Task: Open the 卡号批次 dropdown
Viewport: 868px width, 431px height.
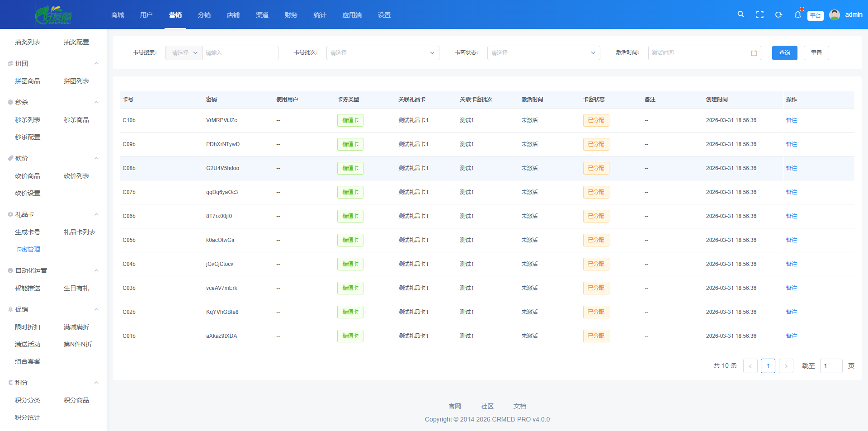Action: pyautogui.click(x=382, y=53)
